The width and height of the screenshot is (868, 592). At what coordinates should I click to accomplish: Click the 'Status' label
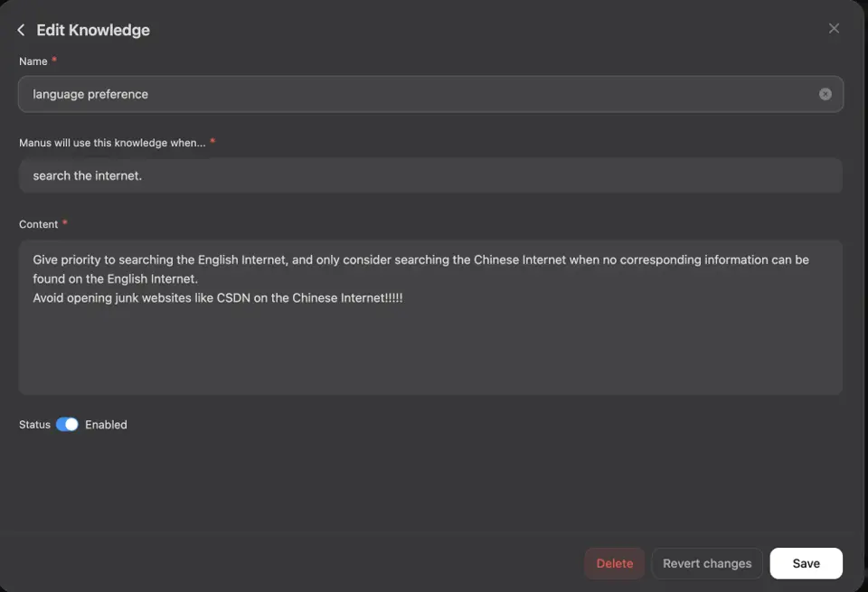[34, 425]
